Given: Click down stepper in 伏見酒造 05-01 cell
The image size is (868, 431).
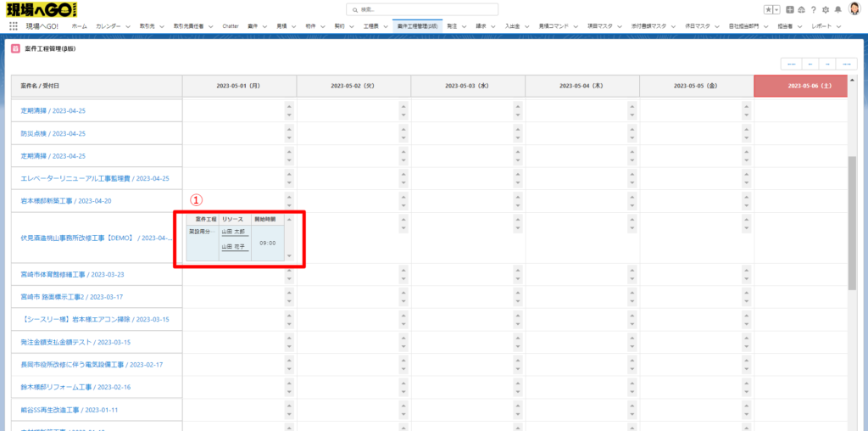Looking at the screenshot, I should pyautogui.click(x=289, y=256).
